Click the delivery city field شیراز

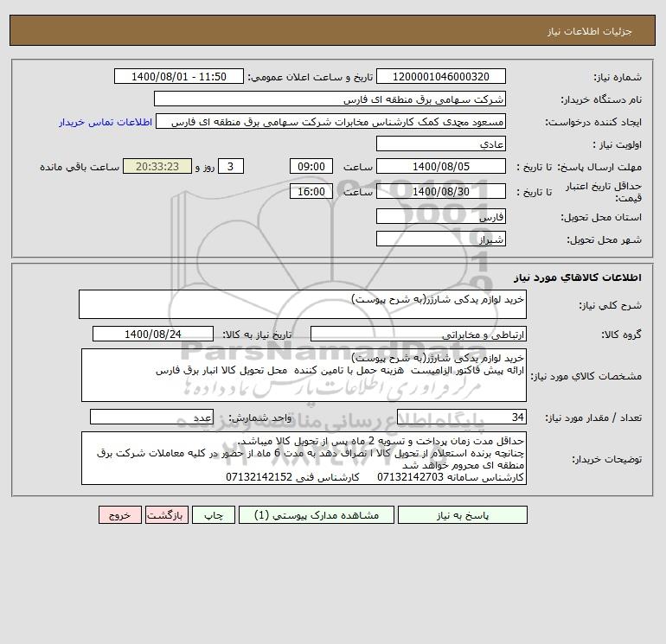point(441,239)
